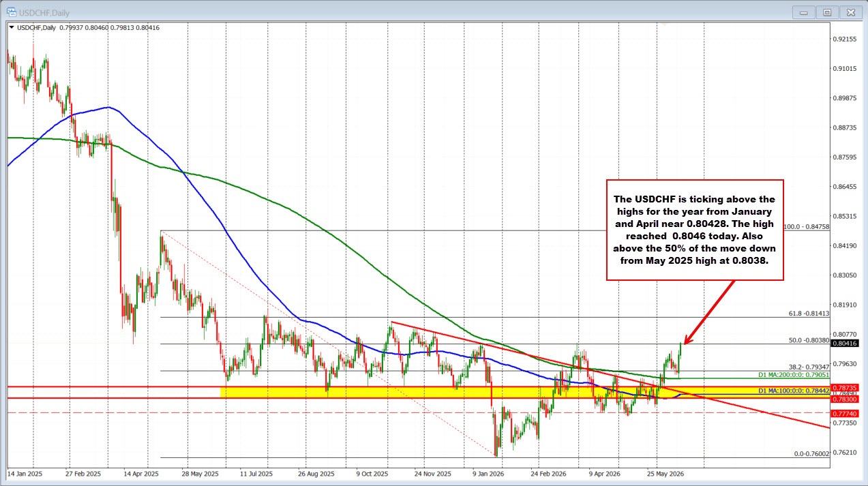This screenshot has height=486, width=868.
Task: Click the 9 Oct 2025 date label
Action: click(x=372, y=472)
